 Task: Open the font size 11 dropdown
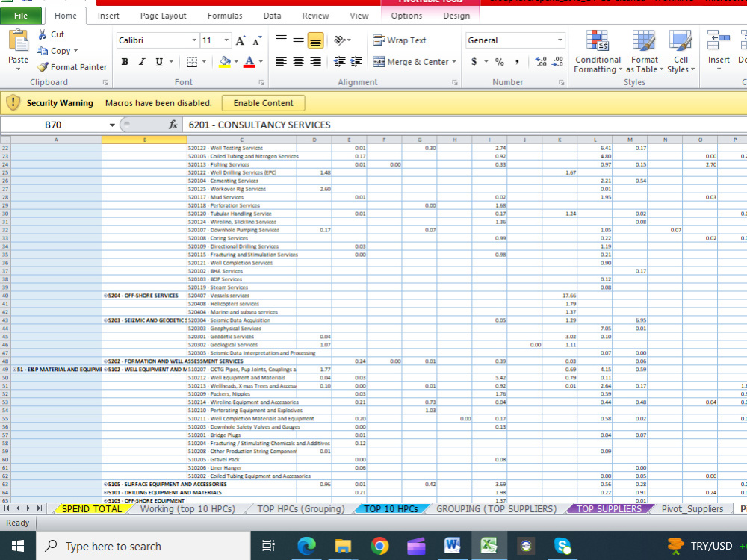coord(227,40)
